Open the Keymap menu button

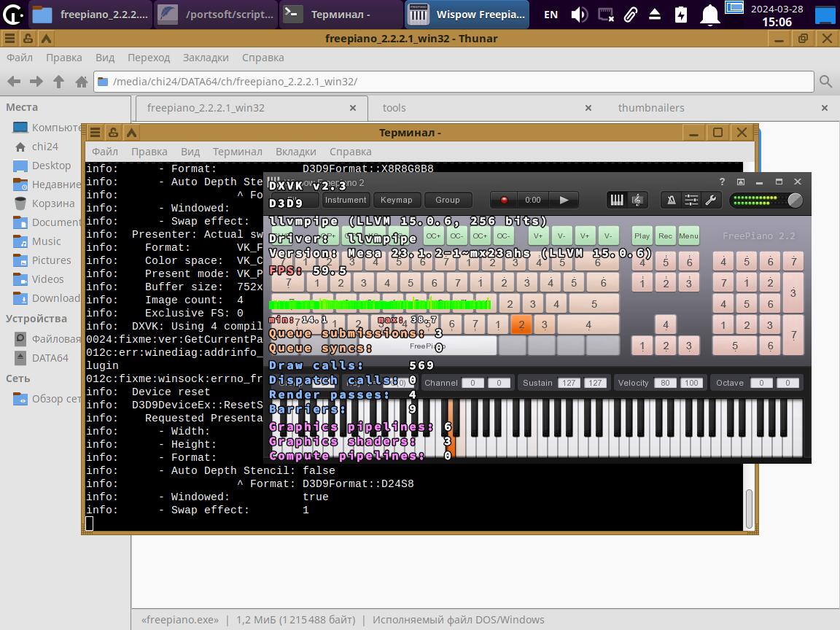(x=397, y=200)
